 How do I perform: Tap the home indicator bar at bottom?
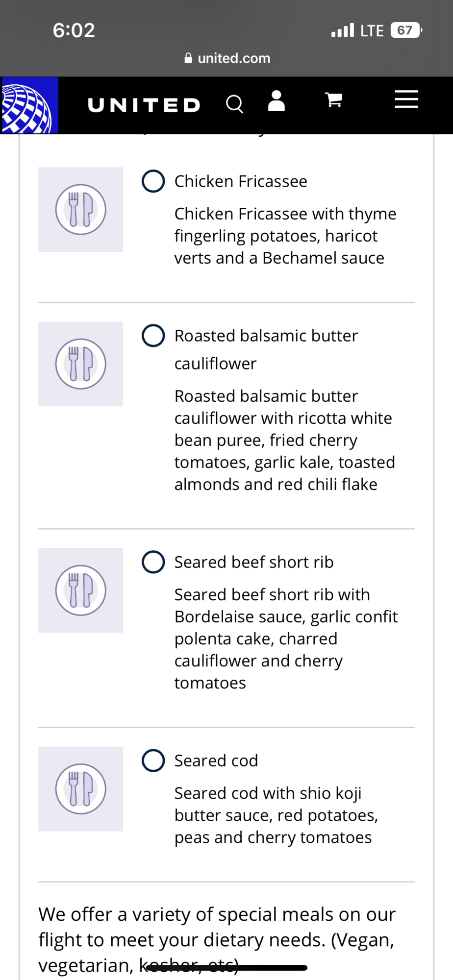tap(226, 968)
